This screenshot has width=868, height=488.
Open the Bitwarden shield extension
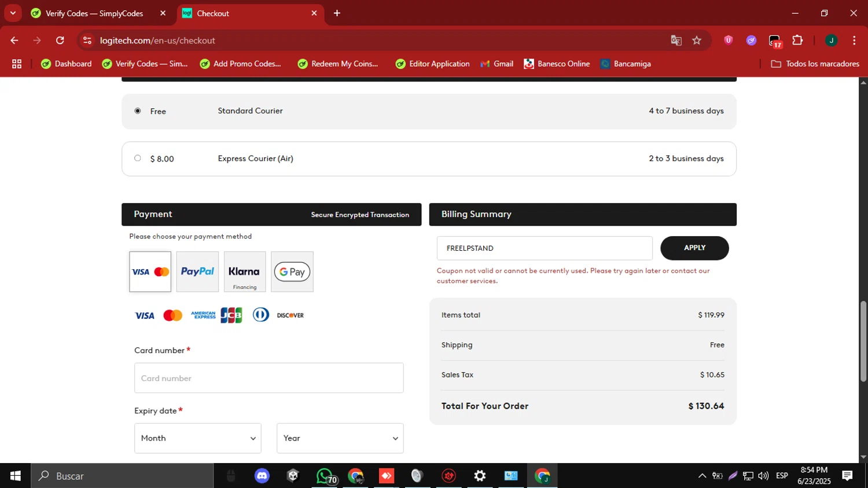point(729,41)
